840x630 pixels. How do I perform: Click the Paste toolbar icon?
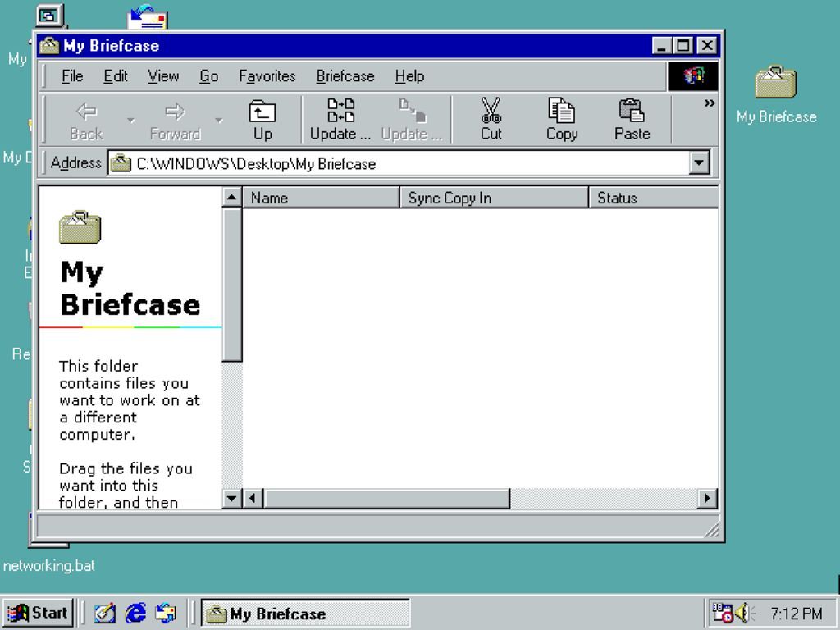632,111
